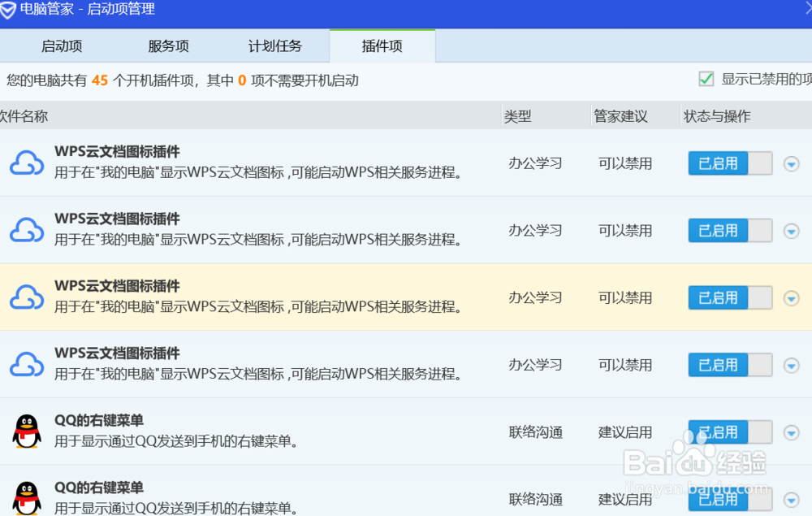Toggle 已启用 switch for the first WPS plugin row
This screenshot has width=812, height=516.
click(x=730, y=163)
